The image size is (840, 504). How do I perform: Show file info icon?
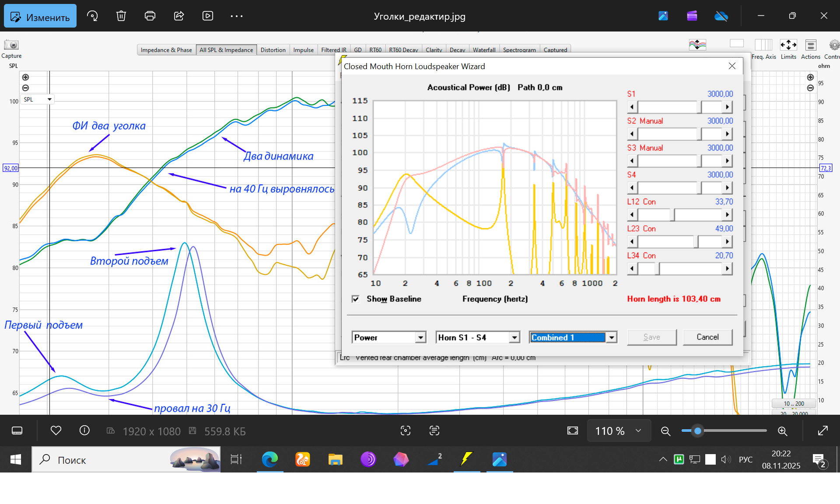tap(84, 431)
